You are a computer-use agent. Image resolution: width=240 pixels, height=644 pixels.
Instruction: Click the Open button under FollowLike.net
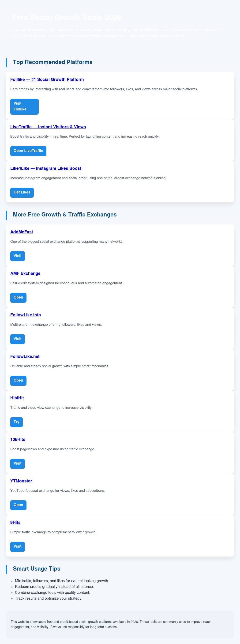(18, 380)
